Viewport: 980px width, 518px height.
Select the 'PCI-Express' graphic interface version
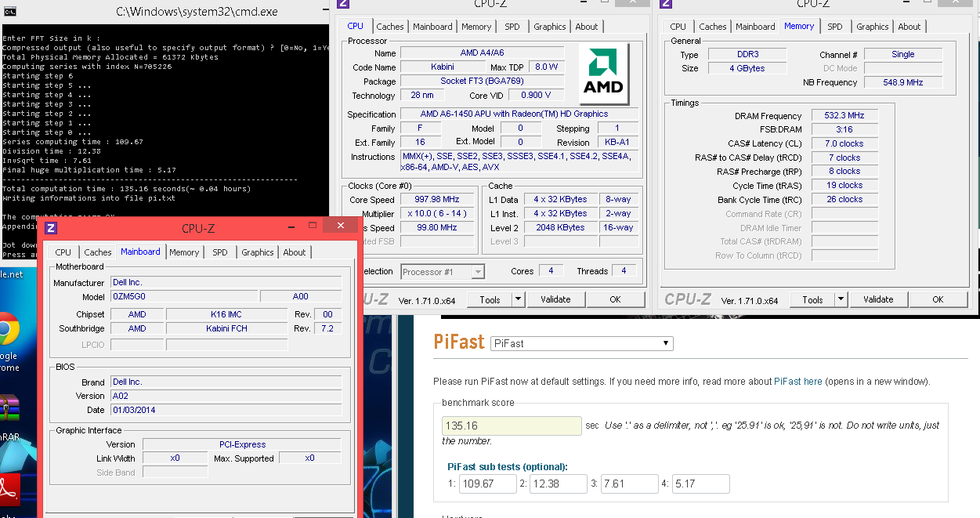242,444
